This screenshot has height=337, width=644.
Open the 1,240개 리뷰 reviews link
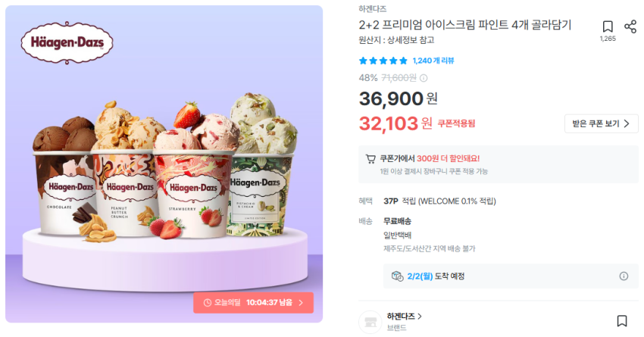pos(433,61)
